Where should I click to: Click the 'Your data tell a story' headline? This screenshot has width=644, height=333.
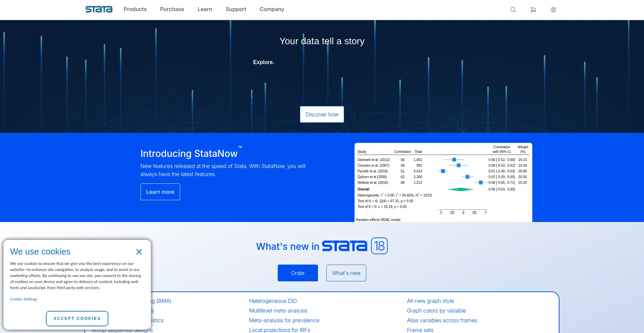[x=322, y=41]
